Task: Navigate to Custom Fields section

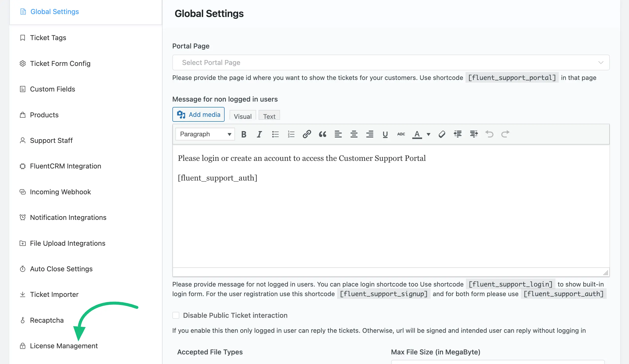Action: tap(52, 89)
